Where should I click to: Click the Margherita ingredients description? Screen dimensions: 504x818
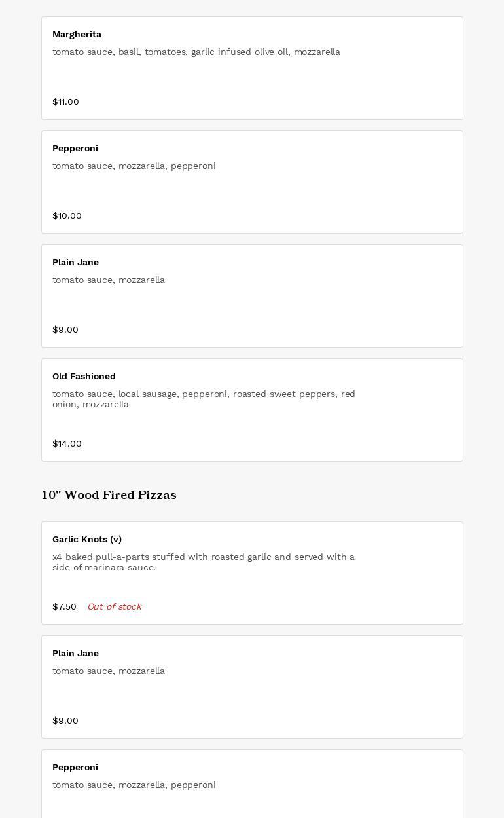[196, 52]
